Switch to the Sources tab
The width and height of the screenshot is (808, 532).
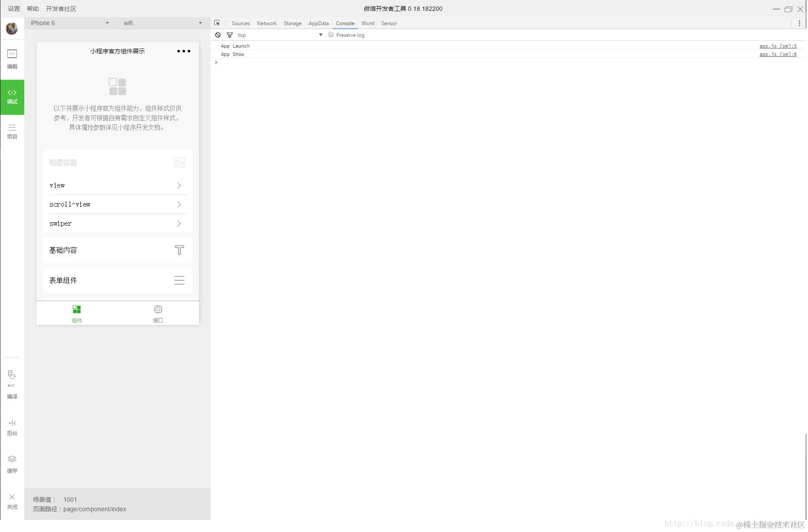241,23
